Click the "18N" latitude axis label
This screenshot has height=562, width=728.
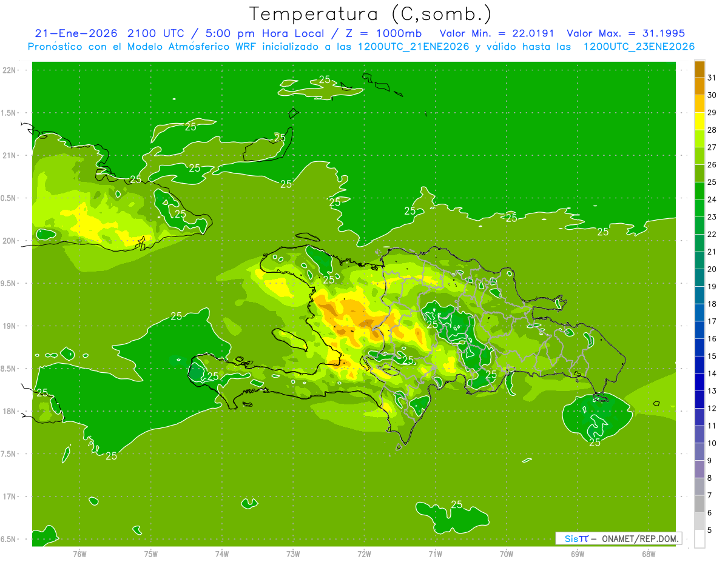pyautogui.click(x=8, y=411)
